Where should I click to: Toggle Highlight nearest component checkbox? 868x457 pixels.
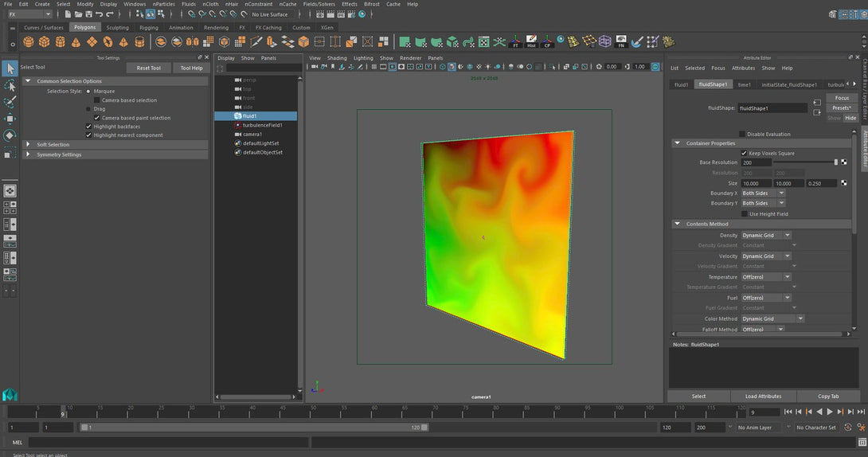pyautogui.click(x=88, y=135)
